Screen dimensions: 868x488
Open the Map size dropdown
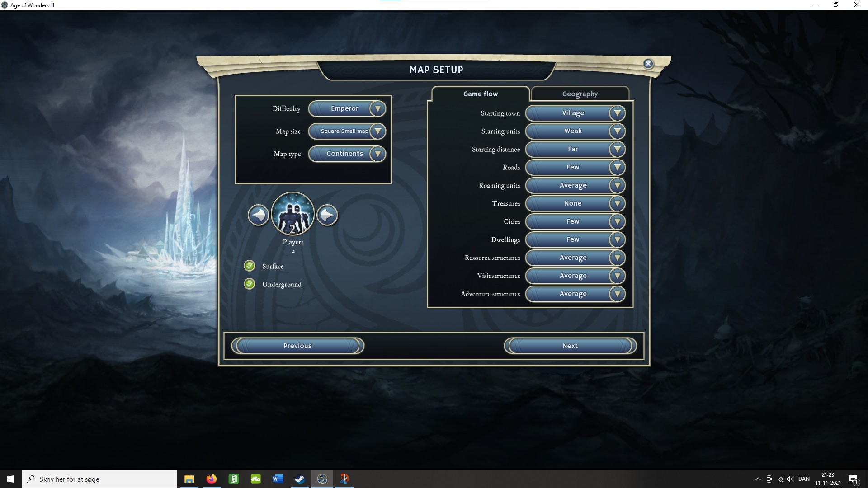(x=347, y=131)
